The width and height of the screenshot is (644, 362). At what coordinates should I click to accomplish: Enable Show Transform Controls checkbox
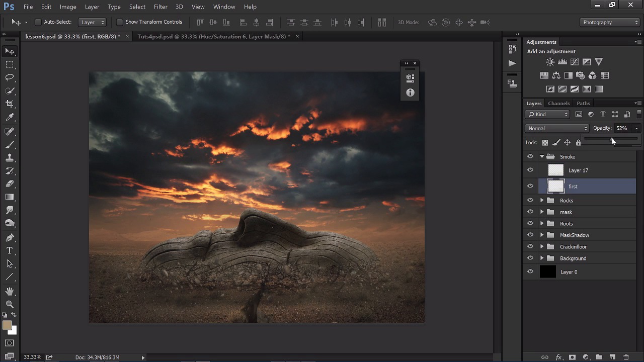(119, 22)
